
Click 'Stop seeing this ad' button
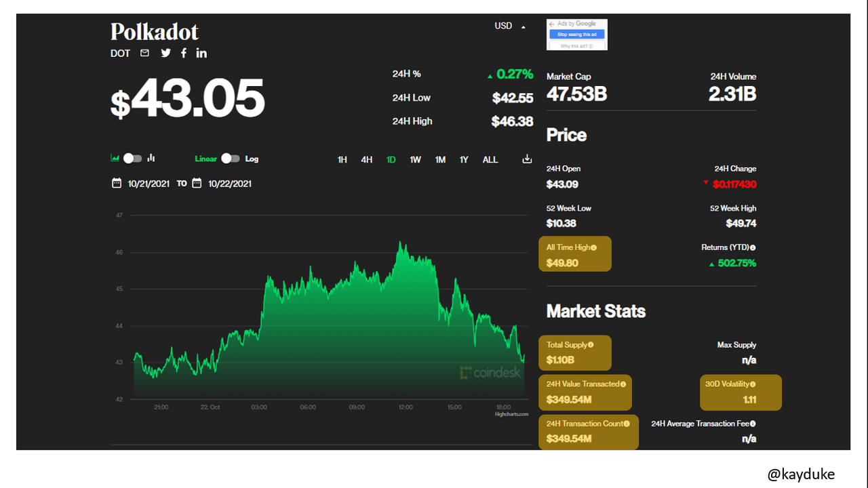point(577,34)
